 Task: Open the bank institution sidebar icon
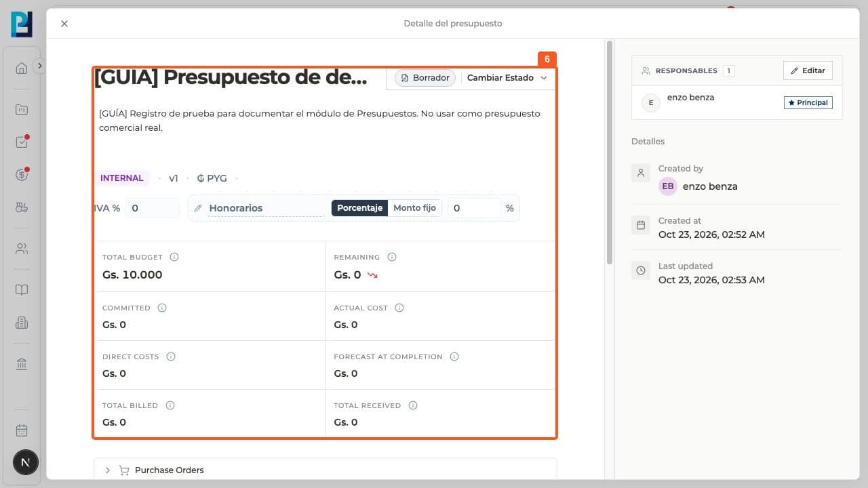(22, 365)
